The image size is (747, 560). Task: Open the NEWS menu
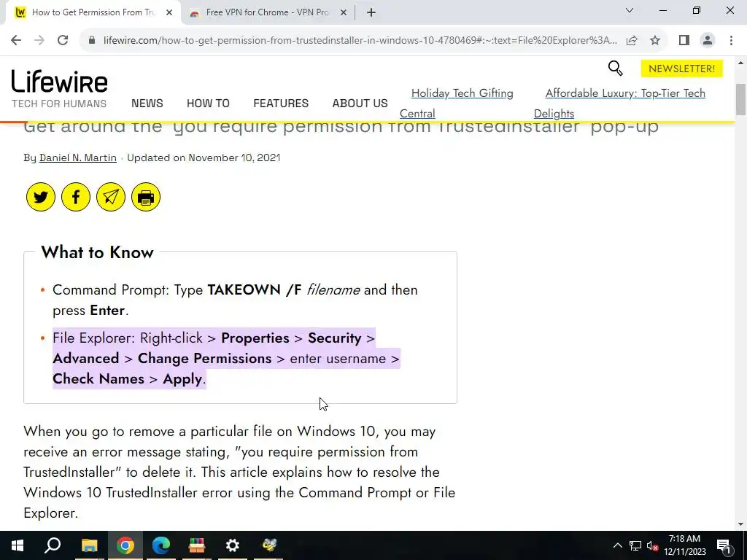point(147,104)
